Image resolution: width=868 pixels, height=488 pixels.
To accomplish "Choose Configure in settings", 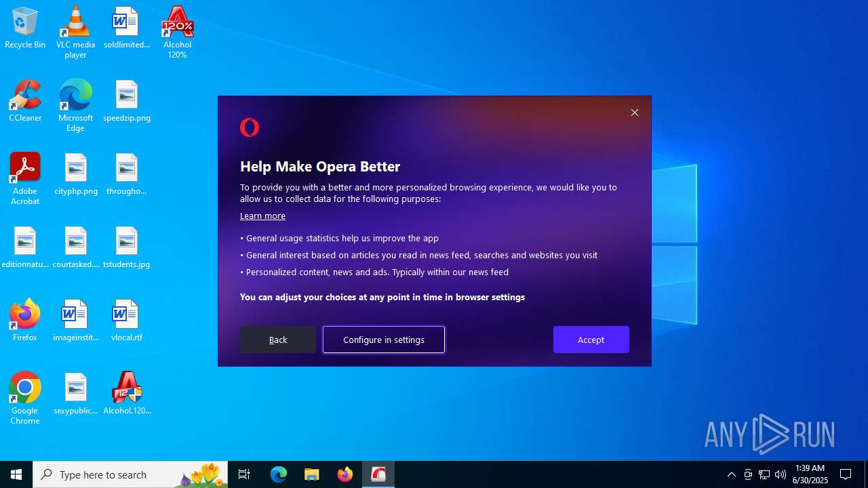I will pyautogui.click(x=384, y=340).
